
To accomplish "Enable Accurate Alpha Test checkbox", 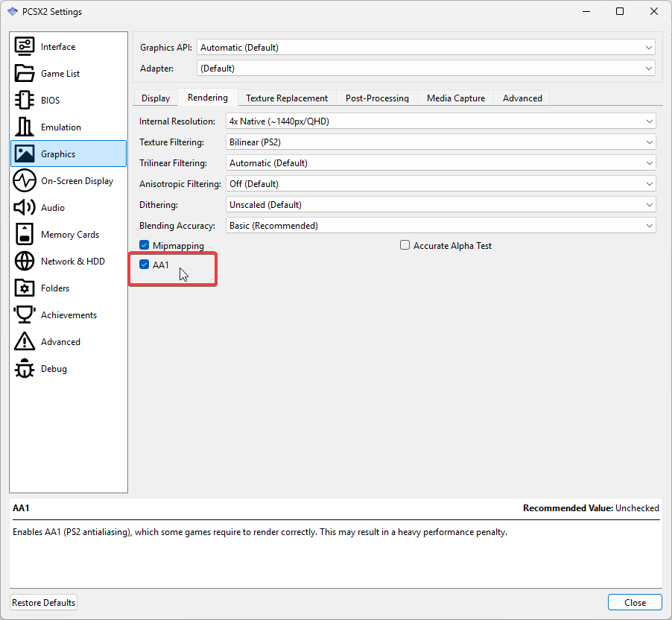I will coord(405,245).
